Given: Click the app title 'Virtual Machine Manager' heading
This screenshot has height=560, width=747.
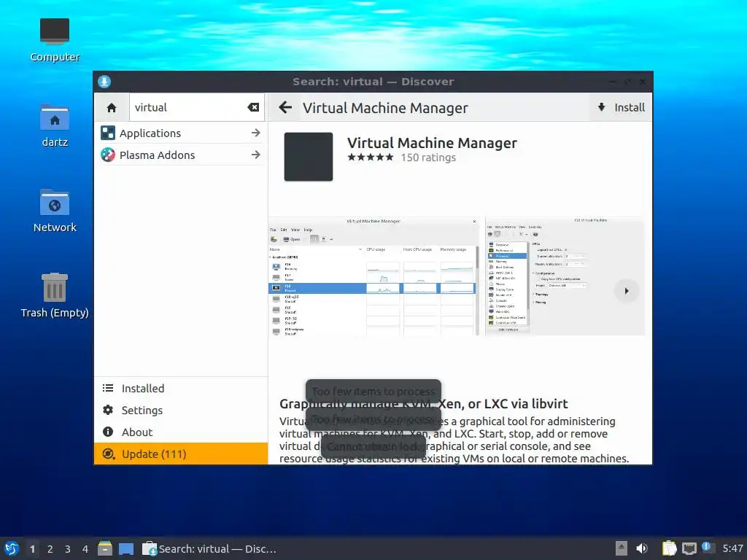Looking at the screenshot, I should (x=432, y=143).
